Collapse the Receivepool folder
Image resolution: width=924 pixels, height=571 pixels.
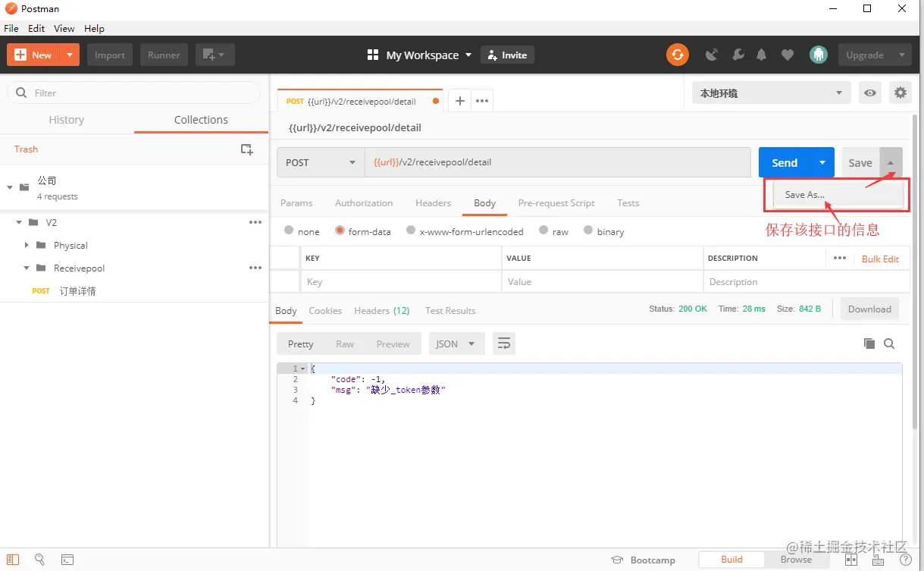[x=27, y=268]
